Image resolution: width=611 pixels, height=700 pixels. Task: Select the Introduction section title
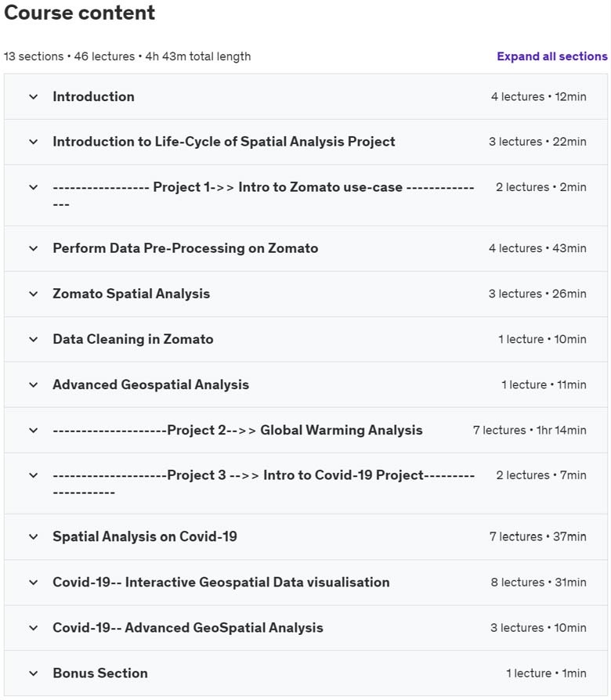93,97
